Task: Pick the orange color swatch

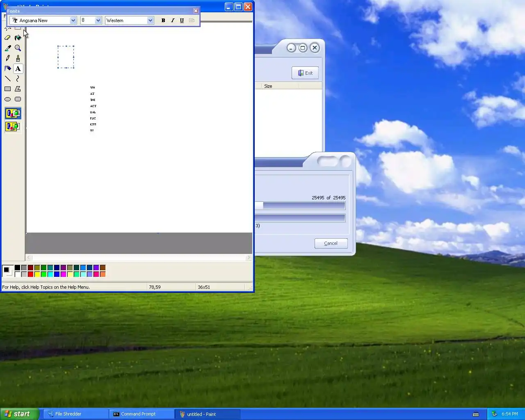Action: click(x=103, y=274)
